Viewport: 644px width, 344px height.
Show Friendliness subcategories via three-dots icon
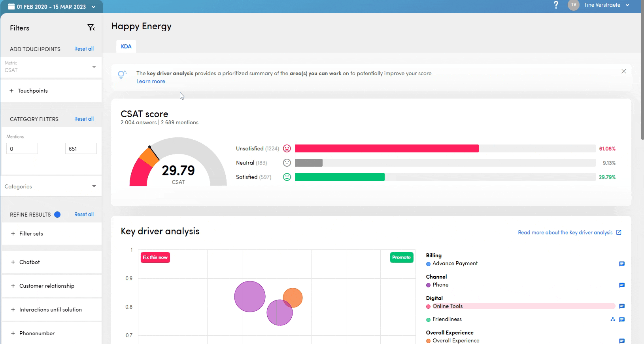612,319
